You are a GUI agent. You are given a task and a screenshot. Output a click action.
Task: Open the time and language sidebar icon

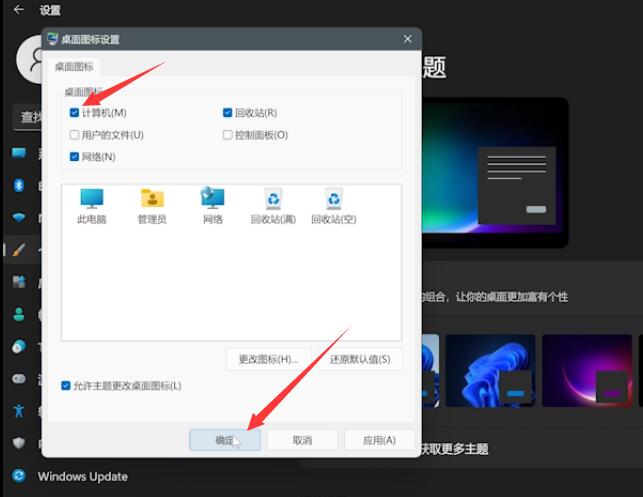point(19,347)
